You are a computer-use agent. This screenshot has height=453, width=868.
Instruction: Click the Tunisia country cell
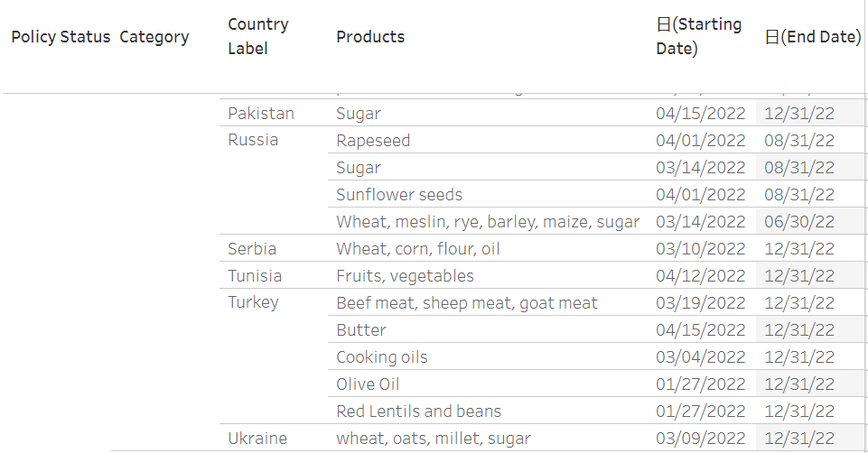[255, 276]
